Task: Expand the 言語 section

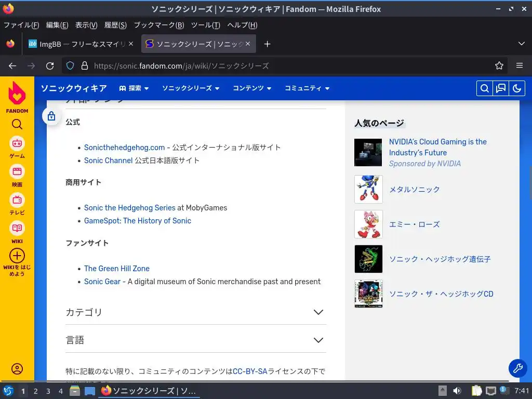Action: [x=196, y=340]
